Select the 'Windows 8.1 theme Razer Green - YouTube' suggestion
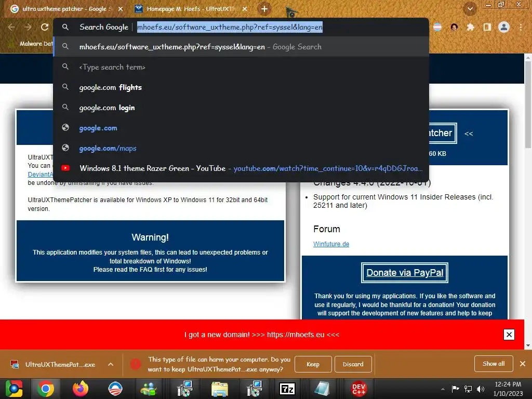Viewport: 532px width, 399px height. tap(241, 168)
